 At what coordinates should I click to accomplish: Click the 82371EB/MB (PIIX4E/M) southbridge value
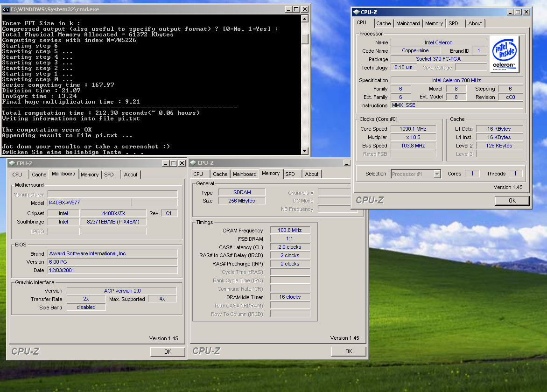click(x=113, y=222)
